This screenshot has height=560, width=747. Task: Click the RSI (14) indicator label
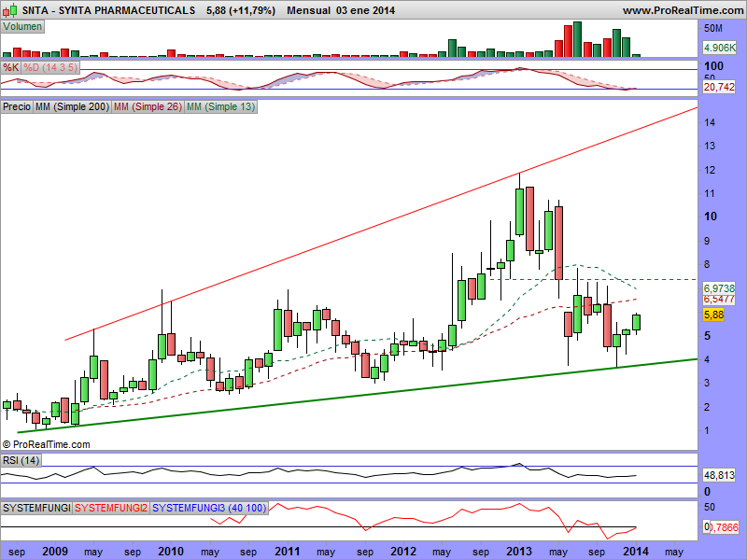click(21, 460)
